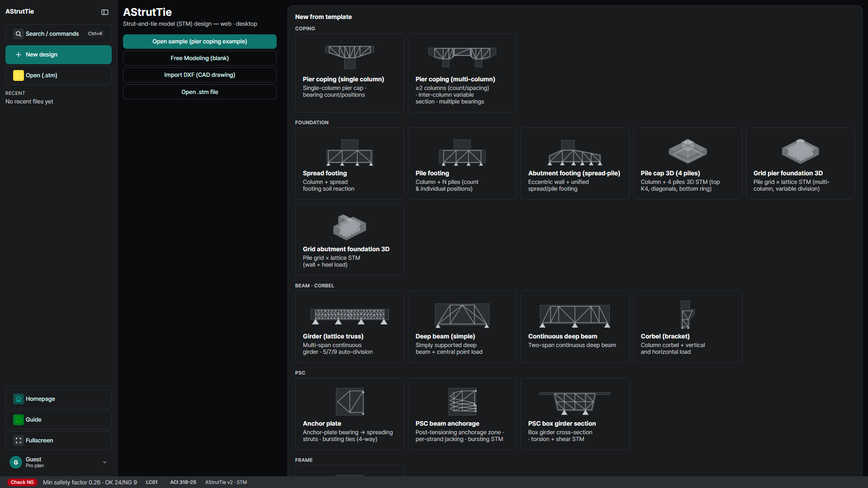868x488 pixels.
Task: Click the ACI 318-25 code indicator
Action: pos(183,483)
